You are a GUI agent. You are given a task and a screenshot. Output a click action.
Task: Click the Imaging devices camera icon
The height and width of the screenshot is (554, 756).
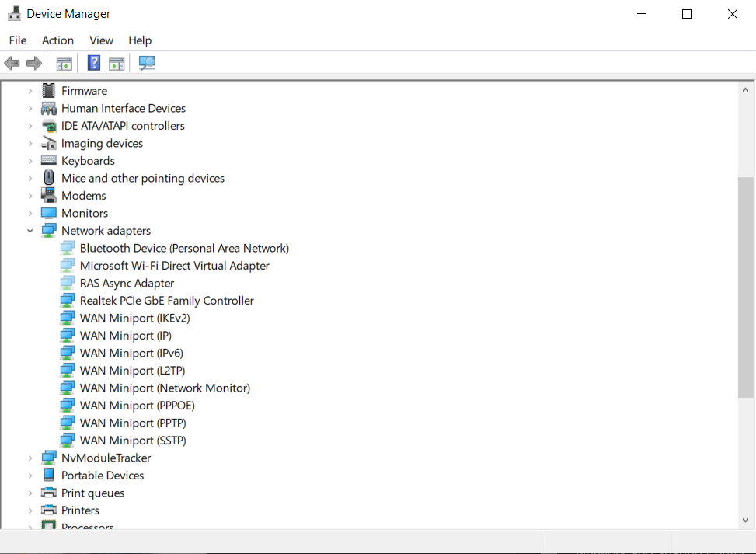49,143
